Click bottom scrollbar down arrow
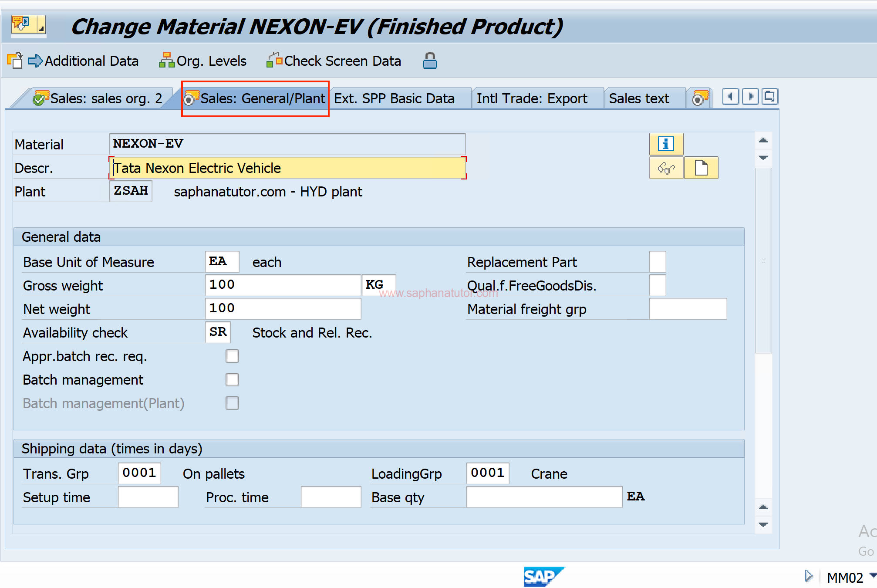The height and width of the screenshot is (588, 877). pos(763,524)
